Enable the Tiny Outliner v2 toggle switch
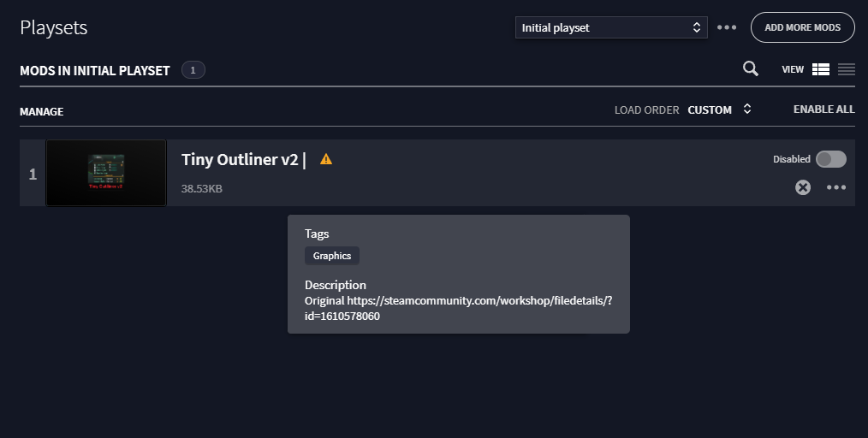The width and height of the screenshot is (868, 438). pyautogui.click(x=831, y=159)
